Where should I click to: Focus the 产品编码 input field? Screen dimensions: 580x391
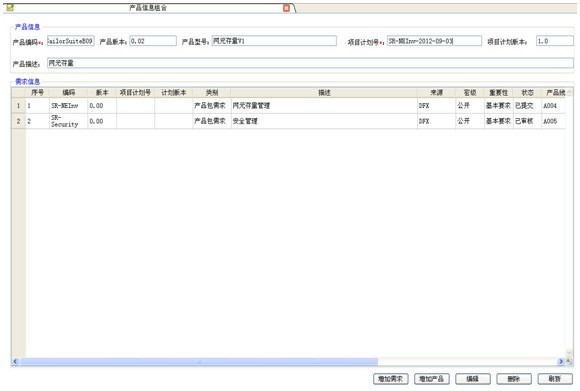71,41
